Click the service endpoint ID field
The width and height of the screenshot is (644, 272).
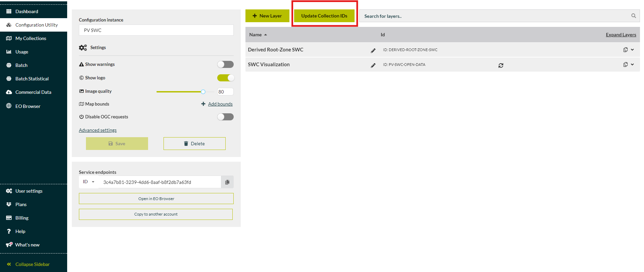point(159,182)
